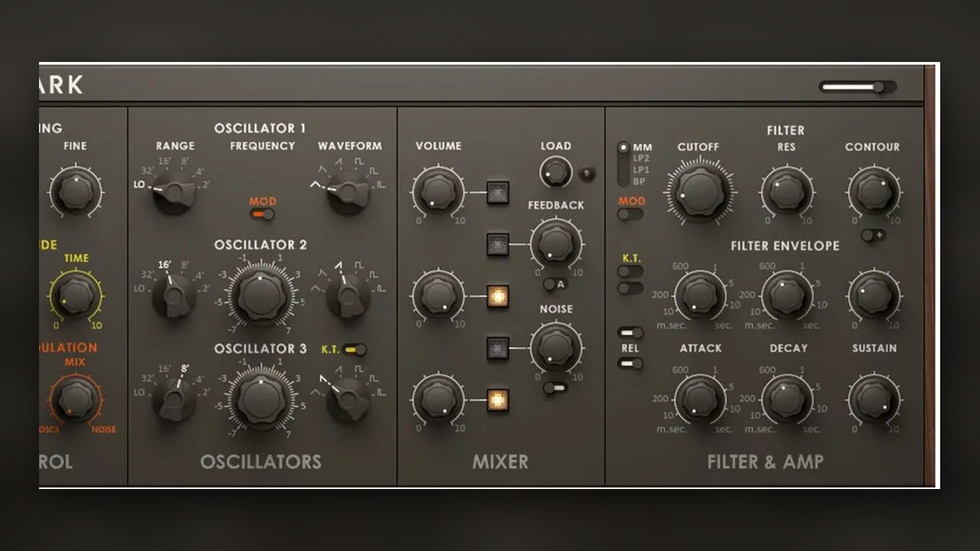Click the mixer Noise knob
This screenshot has height=551, width=980.
coord(556,347)
